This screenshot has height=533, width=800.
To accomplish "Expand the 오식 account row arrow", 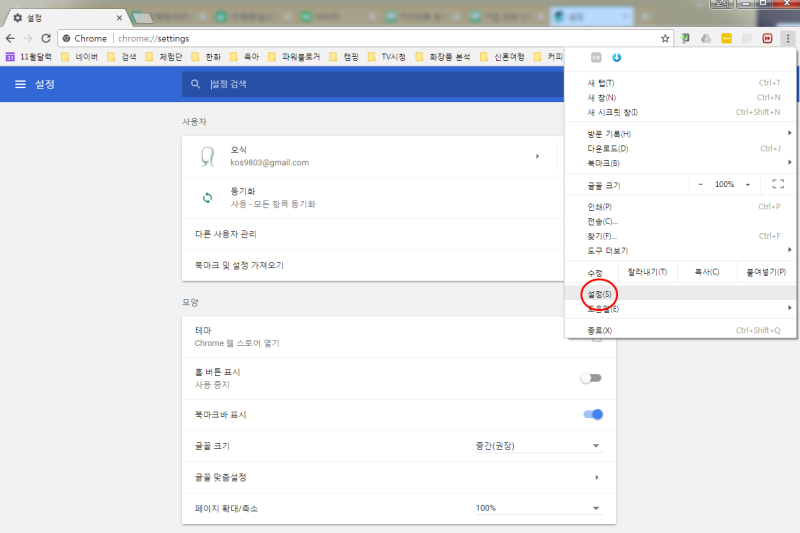I will click(x=537, y=157).
